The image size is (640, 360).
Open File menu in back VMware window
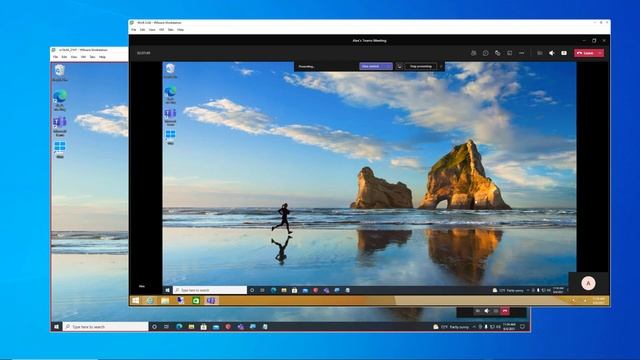click(x=55, y=57)
